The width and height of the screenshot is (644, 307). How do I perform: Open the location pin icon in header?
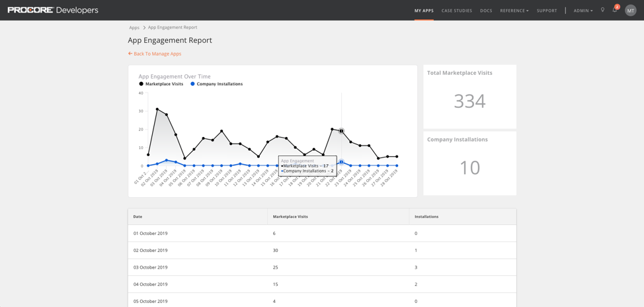pos(602,10)
